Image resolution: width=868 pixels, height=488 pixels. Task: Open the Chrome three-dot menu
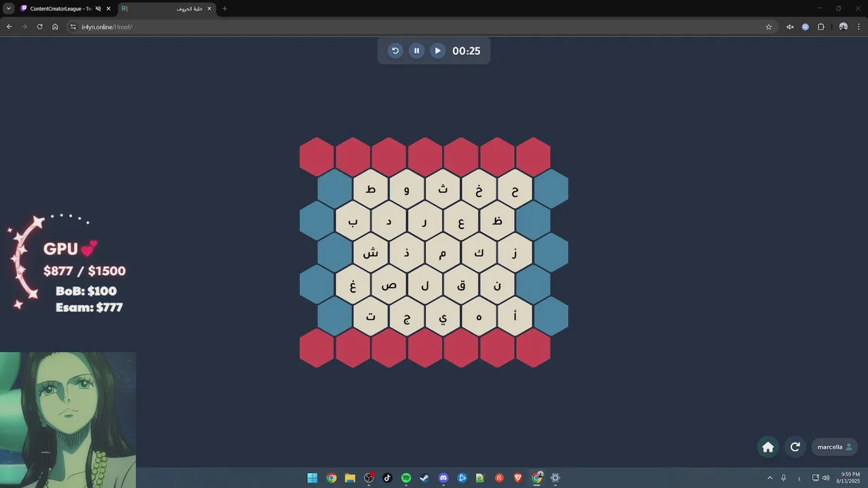click(x=859, y=27)
